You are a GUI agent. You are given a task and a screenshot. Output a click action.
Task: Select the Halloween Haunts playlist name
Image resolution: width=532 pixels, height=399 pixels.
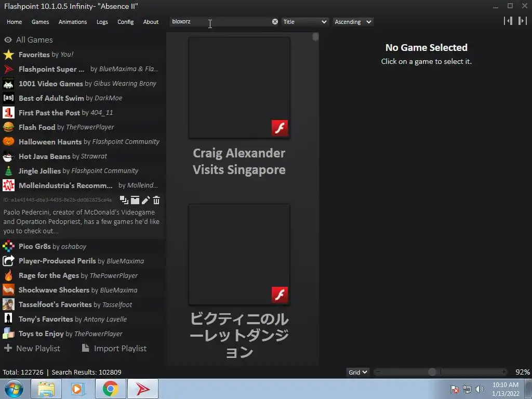coord(50,142)
